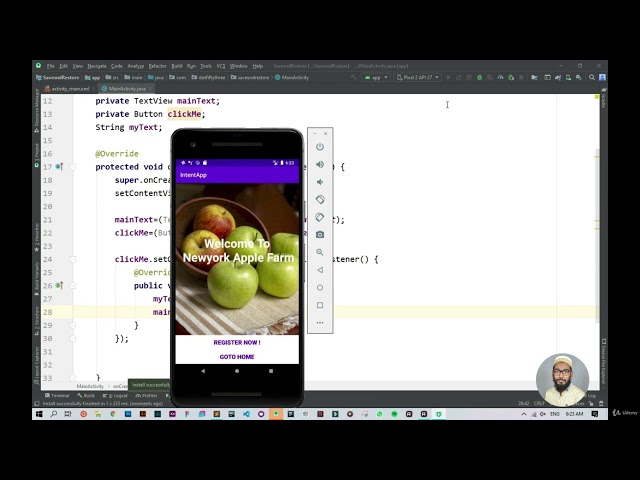Screen dimensions: 640x480
Task: Click the Visual Studio Code taskbar icon
Action: [x=246, y=414]
